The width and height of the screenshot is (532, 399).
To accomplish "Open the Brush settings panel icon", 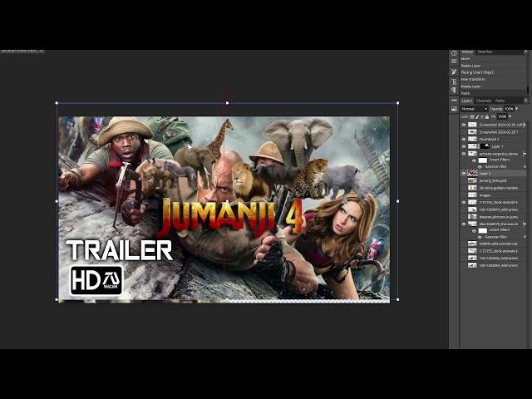I will click(454, 71).
